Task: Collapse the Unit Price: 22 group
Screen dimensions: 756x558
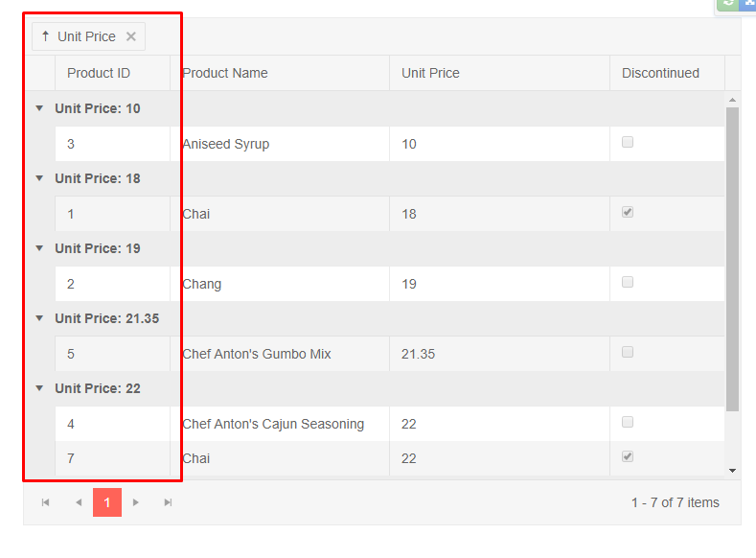Action: point(39,388)
